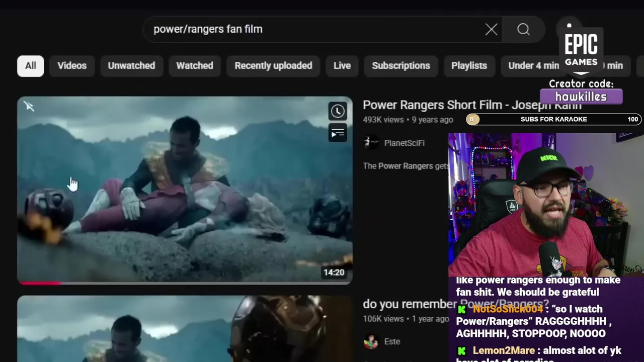Open the second video thumbnail by Este
This screenshot has width=644, height=362.
pyautogui.click(x=185, y=329)
